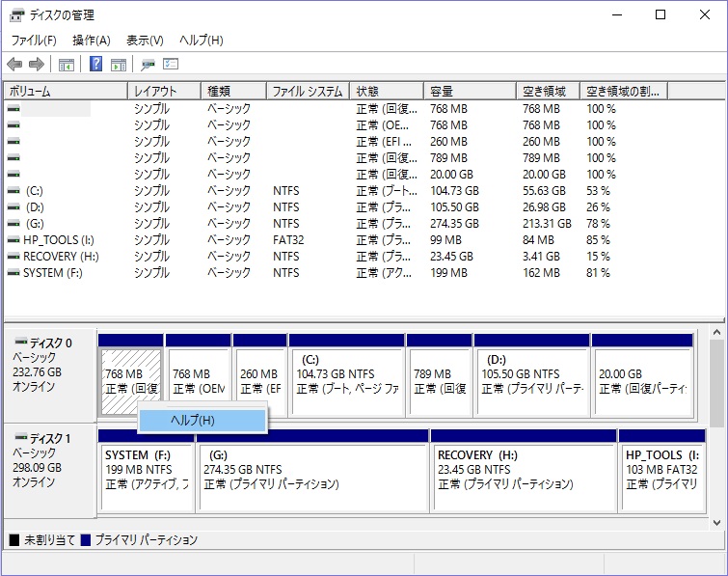The width and height of the screenshot is (728, 576).
Task: Open the 操作(A) menu
Action: click(x=91, y=41)
